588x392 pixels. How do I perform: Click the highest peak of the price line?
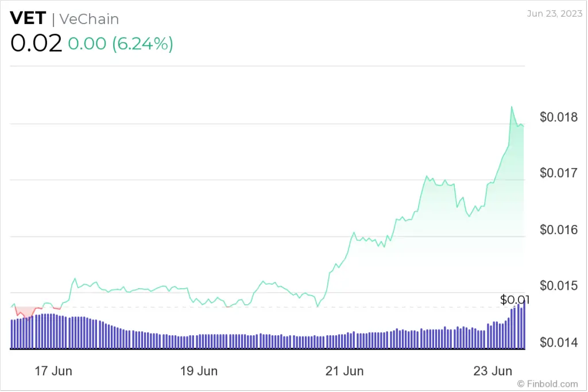[x=511, y=107]
